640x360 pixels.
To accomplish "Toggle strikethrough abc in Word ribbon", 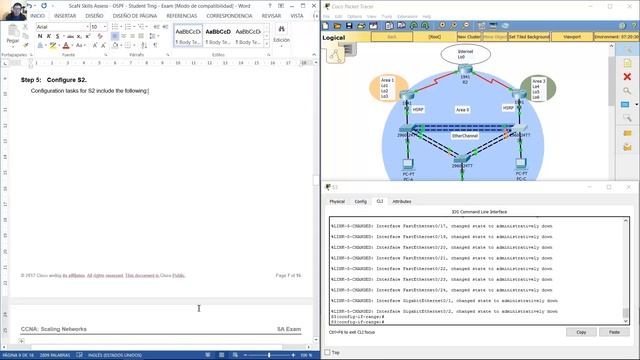I will [x=70, y=36].
